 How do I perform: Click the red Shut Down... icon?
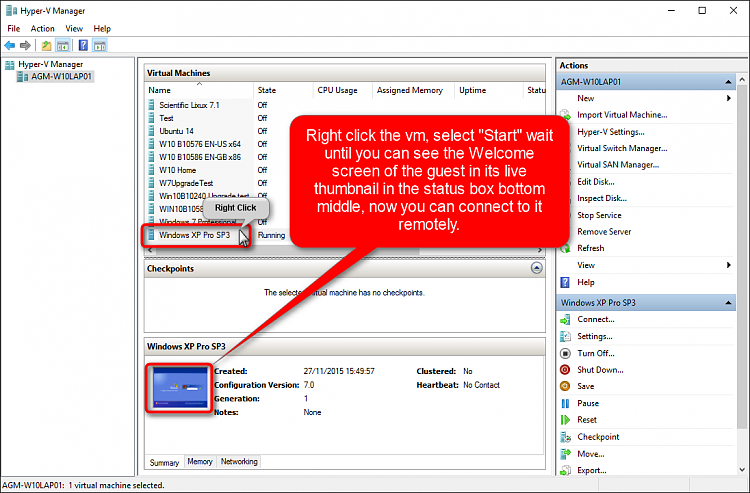[565, 370]
